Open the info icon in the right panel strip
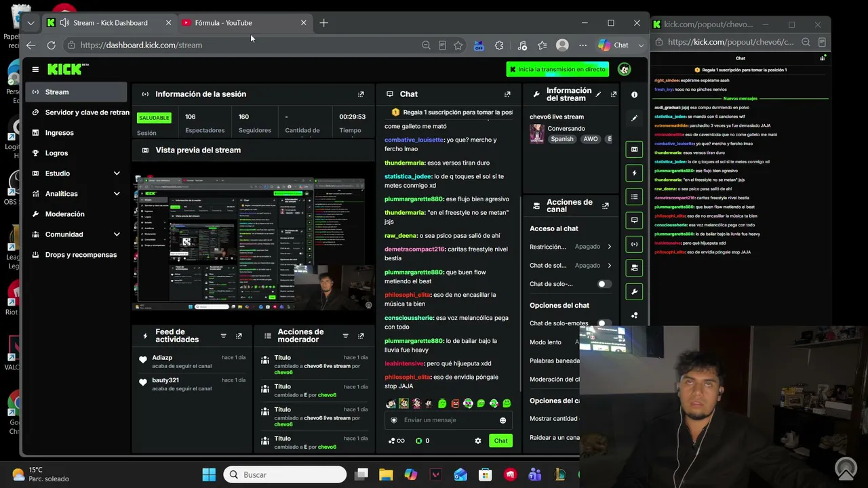868x488 pixels. click(634, 95)
